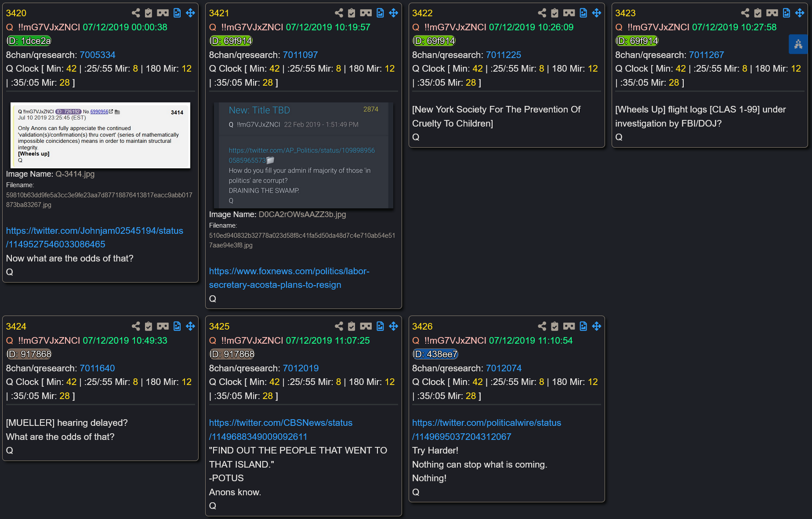812x519 pixels.
Task: Click the clipboard-check icon on post 3421
Action: point(352,13)
